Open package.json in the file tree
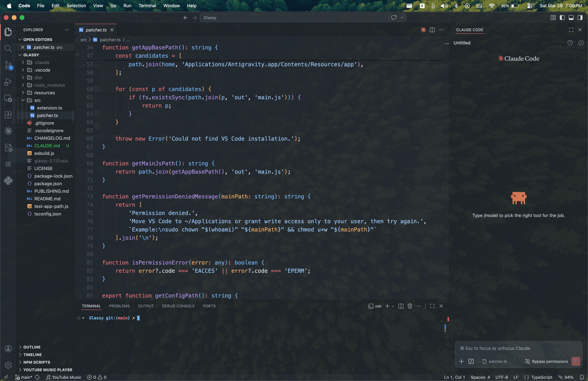 coord(48,183)
